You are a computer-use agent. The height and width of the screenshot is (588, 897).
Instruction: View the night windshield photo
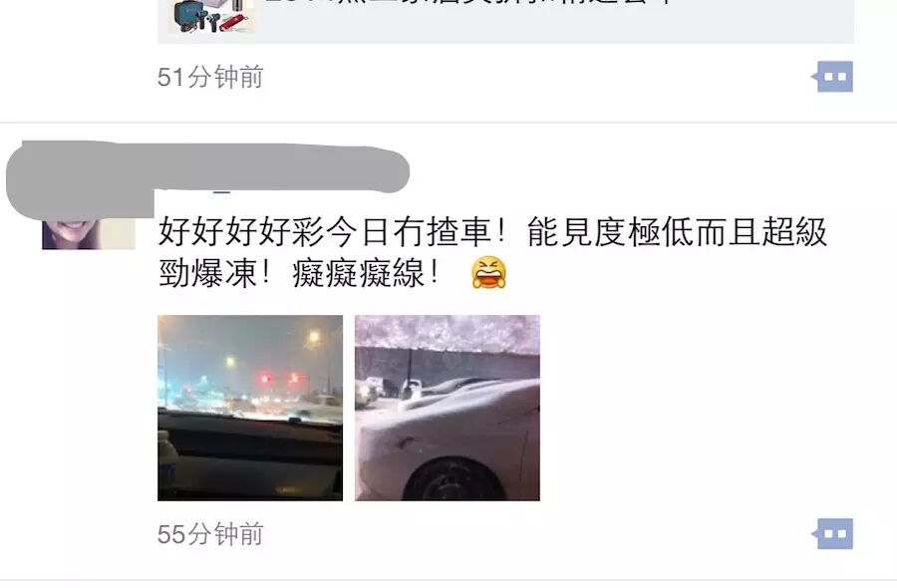[x=250, y=408]
